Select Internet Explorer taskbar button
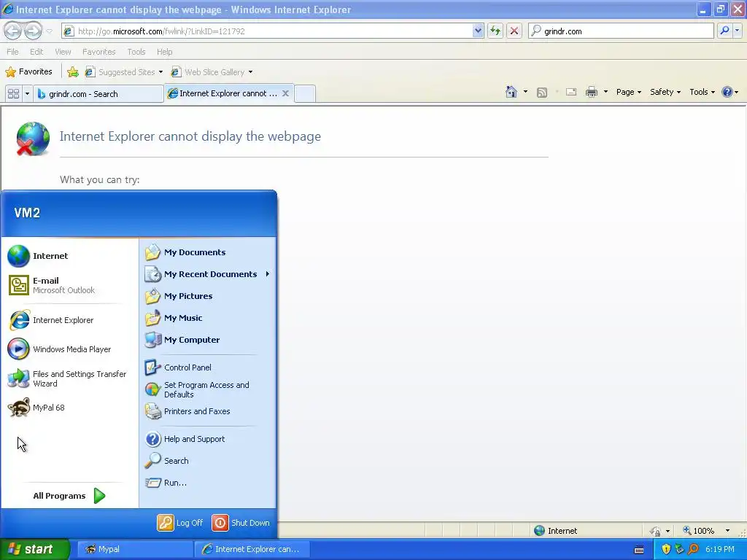The width and height of the screenshot is (747, 560). click(x=252, y=549)
